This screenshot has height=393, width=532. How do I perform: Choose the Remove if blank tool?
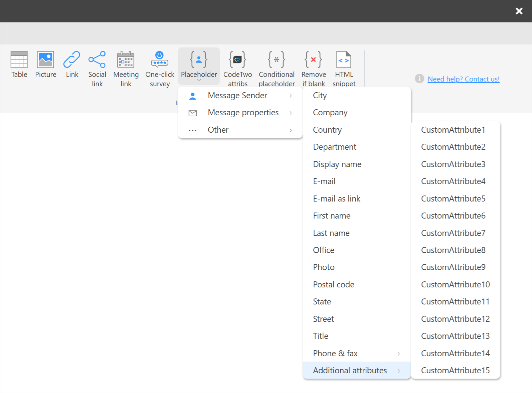click(313, 69)
